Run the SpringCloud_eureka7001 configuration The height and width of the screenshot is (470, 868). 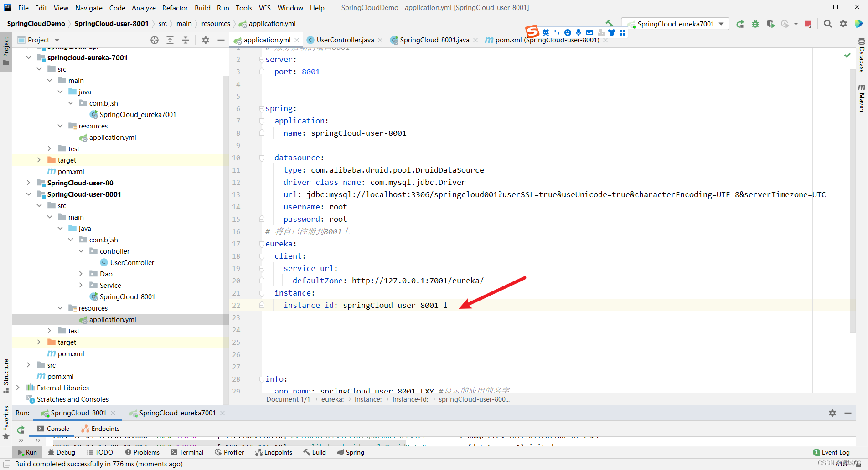coord(740,24)
